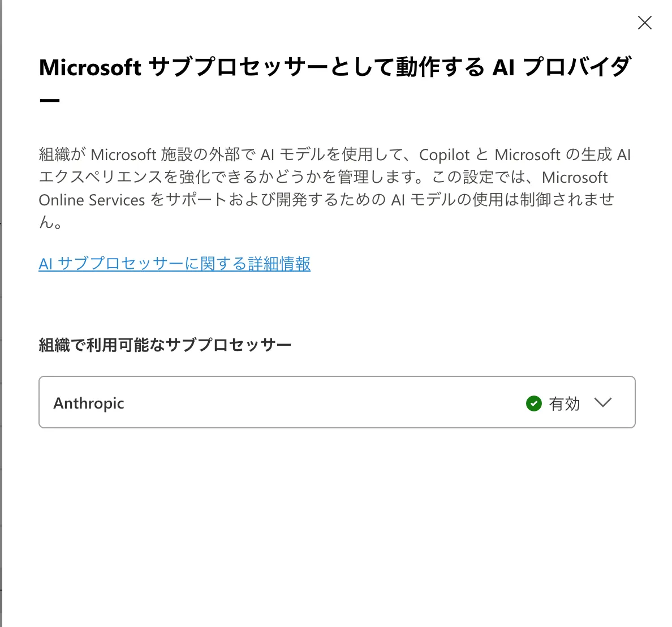Close the AI providers panel

[x=644, y=23]
